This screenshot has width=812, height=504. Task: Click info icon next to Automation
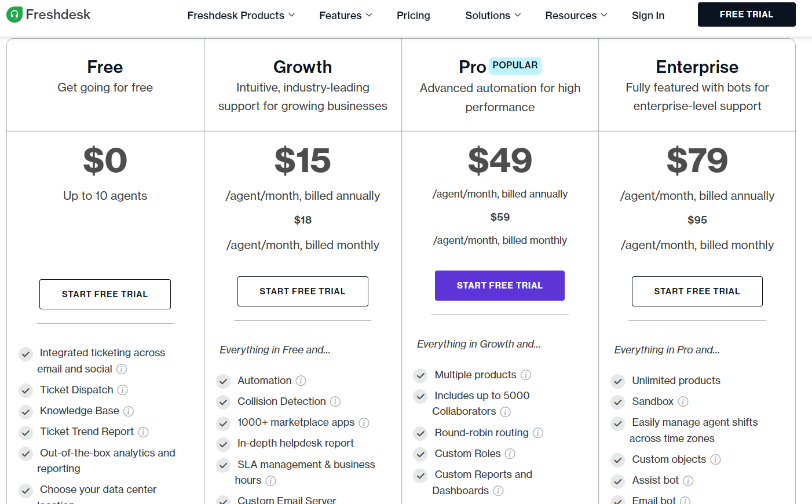point(301,381)
